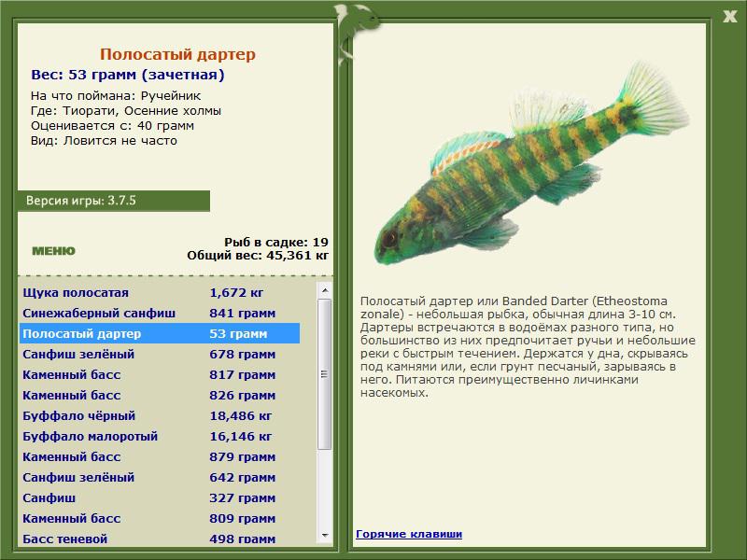Click the Где: Тиорати, Осенние холмы line

[126, 111]
